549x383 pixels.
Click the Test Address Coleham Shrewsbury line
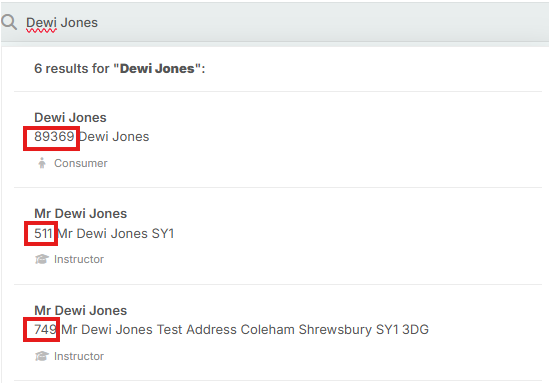tap(245, 330)
